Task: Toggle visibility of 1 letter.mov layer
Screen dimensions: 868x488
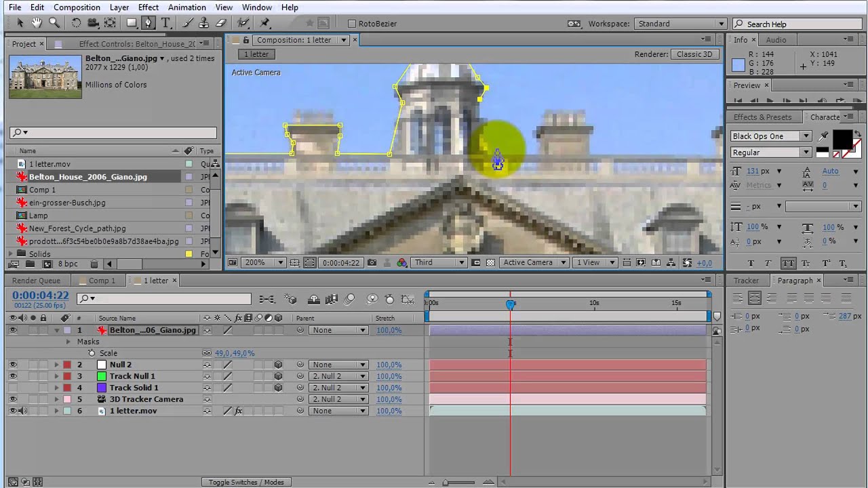Action: point(13,411)
